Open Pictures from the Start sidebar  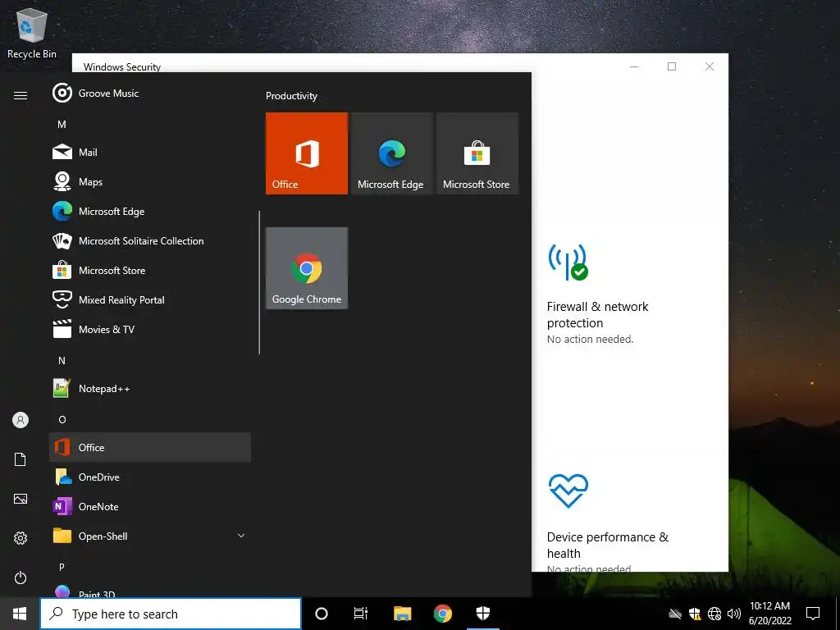click(x=21, y=499)
